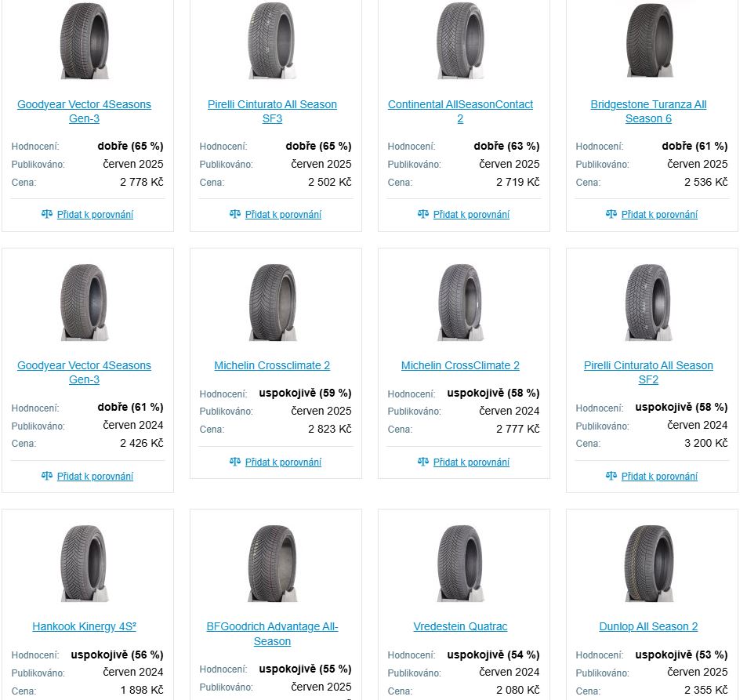Screen dimensions: 747x700
Task: Click compare scale icon under Michelin Crossclimate 2 (59 %)
Action: tap(235, 461)
